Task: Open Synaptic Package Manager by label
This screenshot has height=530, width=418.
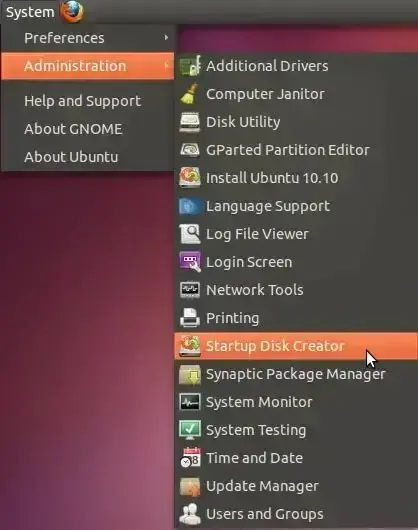Action: pos(296,374)
